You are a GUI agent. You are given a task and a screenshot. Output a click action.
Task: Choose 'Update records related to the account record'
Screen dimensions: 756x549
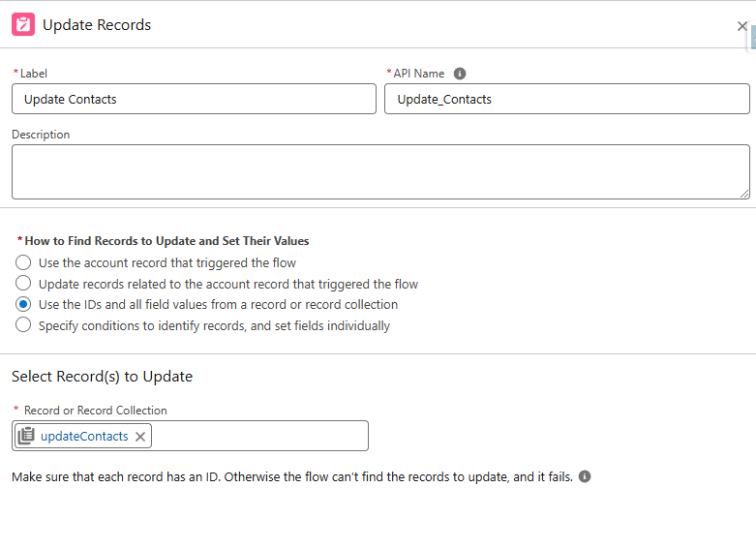23,284
